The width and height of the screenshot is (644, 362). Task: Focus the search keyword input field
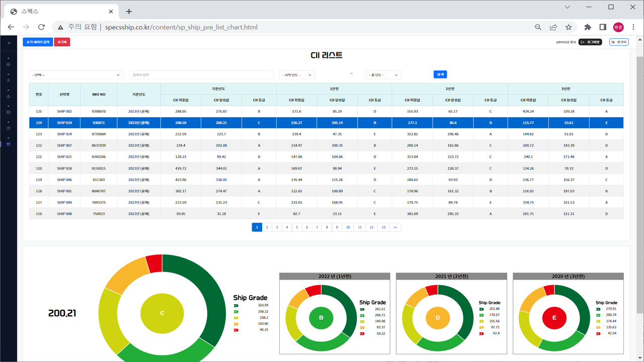tap(201, 75)
